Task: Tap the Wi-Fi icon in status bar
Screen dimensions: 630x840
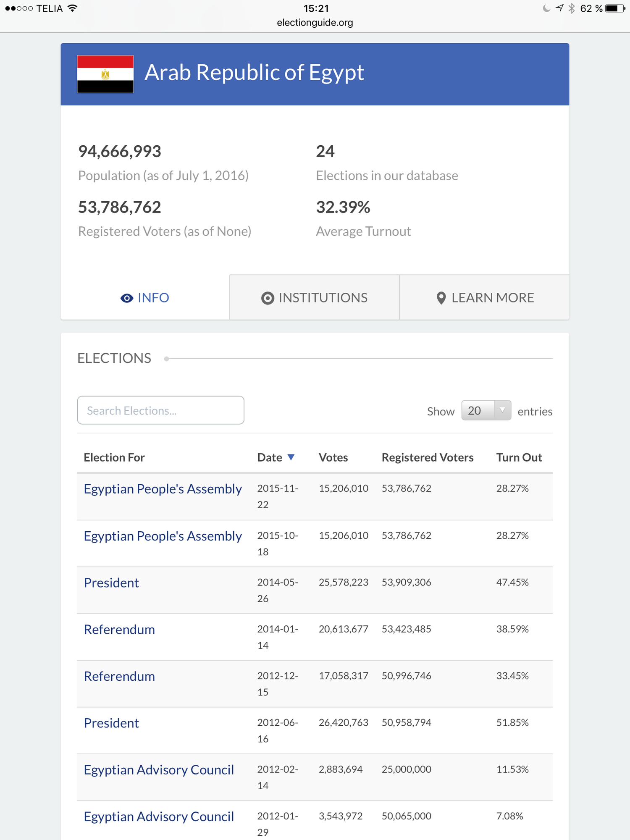Action: click(x=72, y=8)
